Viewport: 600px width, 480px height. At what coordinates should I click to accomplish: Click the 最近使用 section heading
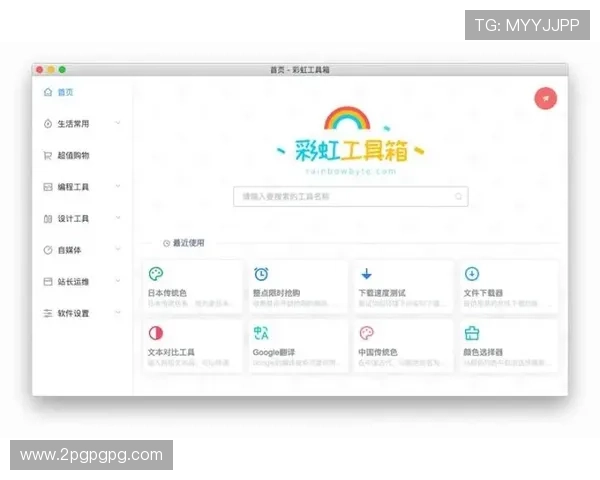pyautogui.click(x=189, y=243)
